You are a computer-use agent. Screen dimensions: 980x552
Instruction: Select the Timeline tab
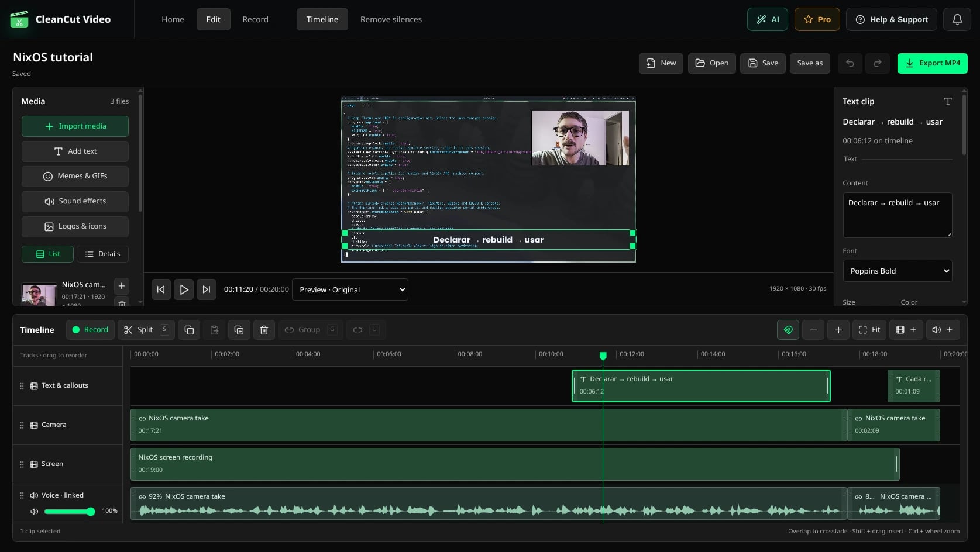(322, 19)
